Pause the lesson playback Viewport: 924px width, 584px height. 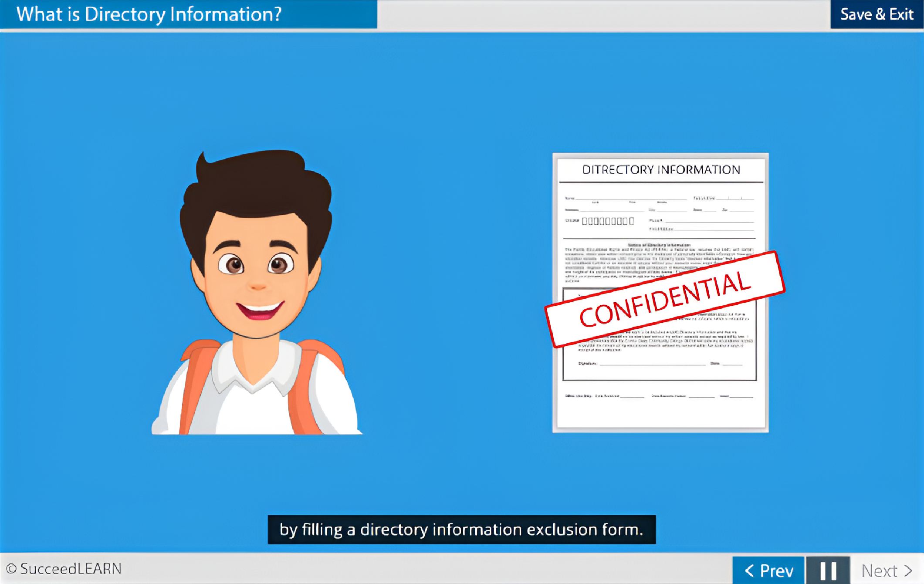[x=828, y=570]
